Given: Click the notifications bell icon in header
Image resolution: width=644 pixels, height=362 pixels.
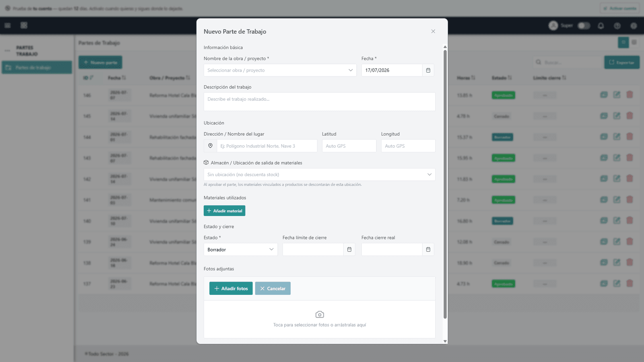Looking at the screenshot, I should [601, 26].
